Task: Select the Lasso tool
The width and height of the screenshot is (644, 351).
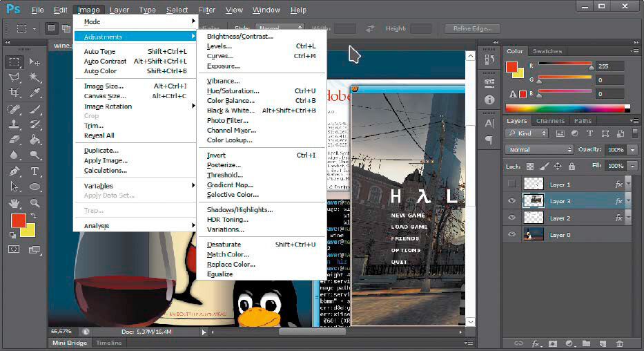Action: (x=14, y=77)
